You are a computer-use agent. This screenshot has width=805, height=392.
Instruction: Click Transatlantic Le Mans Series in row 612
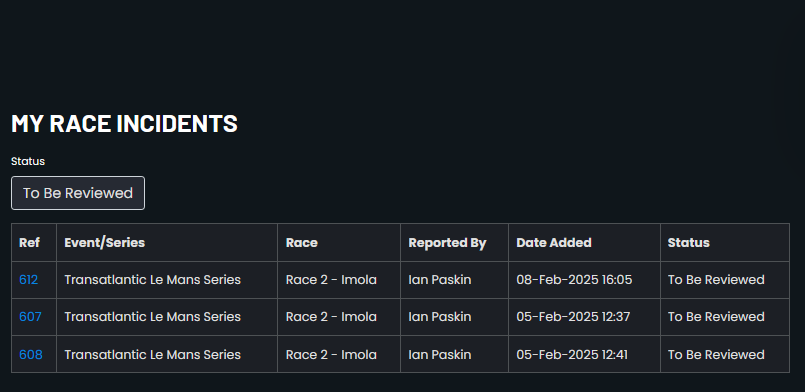point(152,280)
